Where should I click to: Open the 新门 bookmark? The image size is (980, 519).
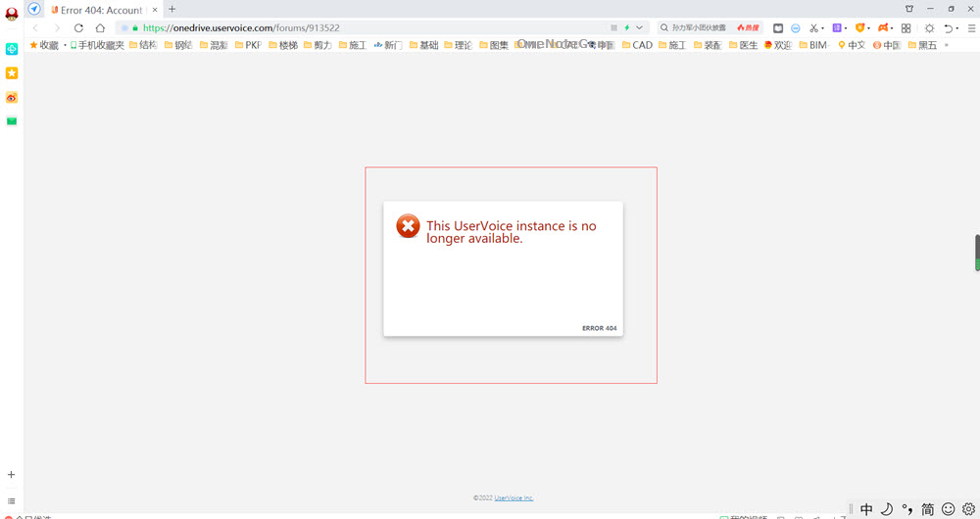[388, 45]
